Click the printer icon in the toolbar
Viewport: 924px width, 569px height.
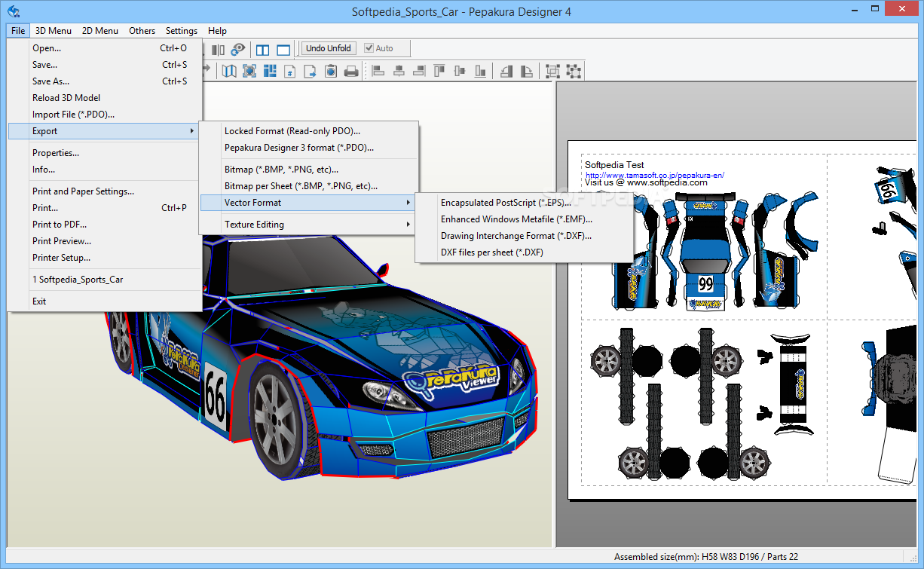(351, 71)
